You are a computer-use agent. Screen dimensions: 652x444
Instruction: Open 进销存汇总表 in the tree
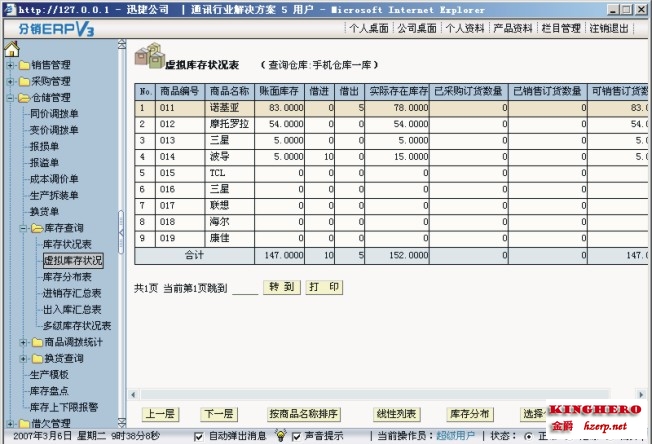(x=72, y=293)
